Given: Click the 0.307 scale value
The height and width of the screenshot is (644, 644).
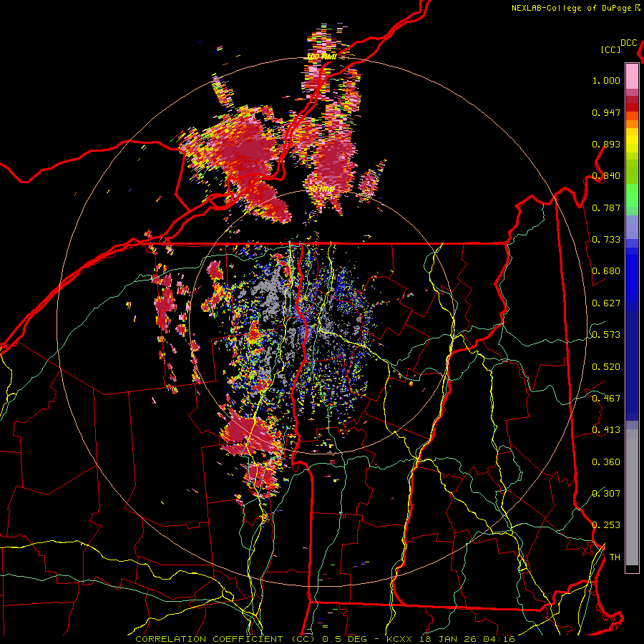Looking at the screenshot, I should click(x=606, y=493).
